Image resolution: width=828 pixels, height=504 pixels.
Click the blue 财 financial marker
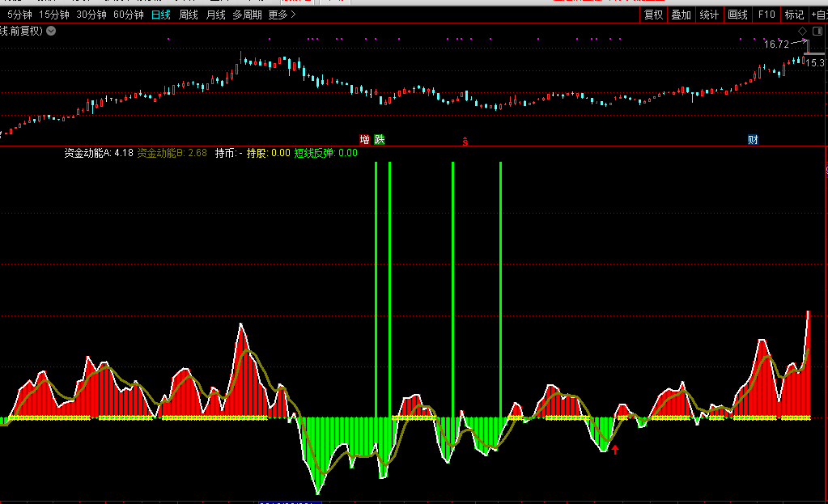753,139
